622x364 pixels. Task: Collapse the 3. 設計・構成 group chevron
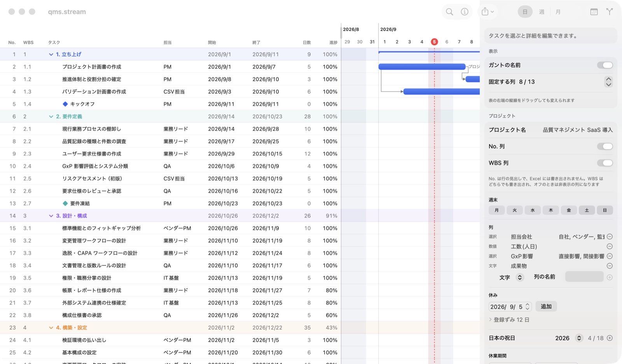click(x=51, y=216)
